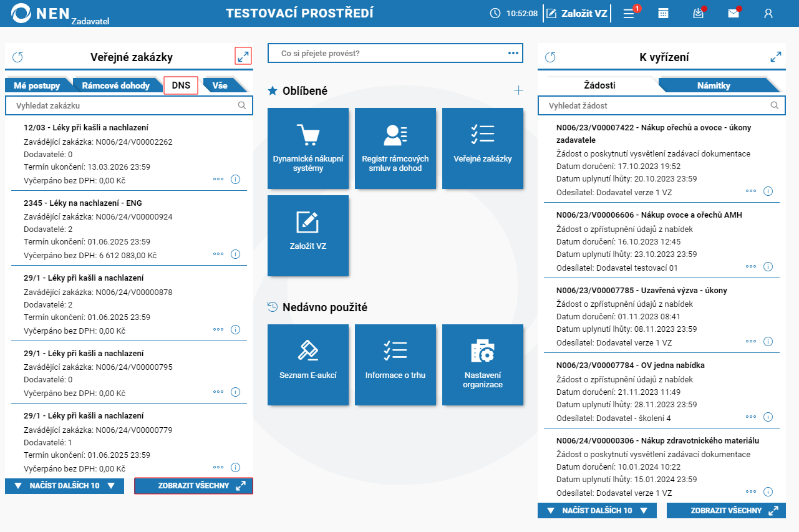Show info for zakázka N006/24/V00000878 entry

point(236,329)
